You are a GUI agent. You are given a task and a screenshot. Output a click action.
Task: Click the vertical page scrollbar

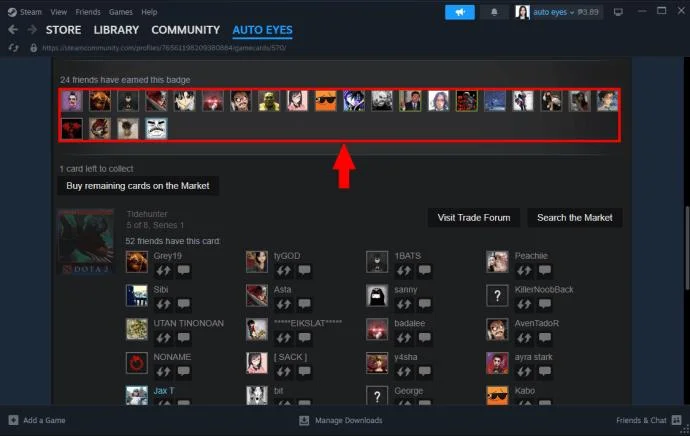pos(686,249)
